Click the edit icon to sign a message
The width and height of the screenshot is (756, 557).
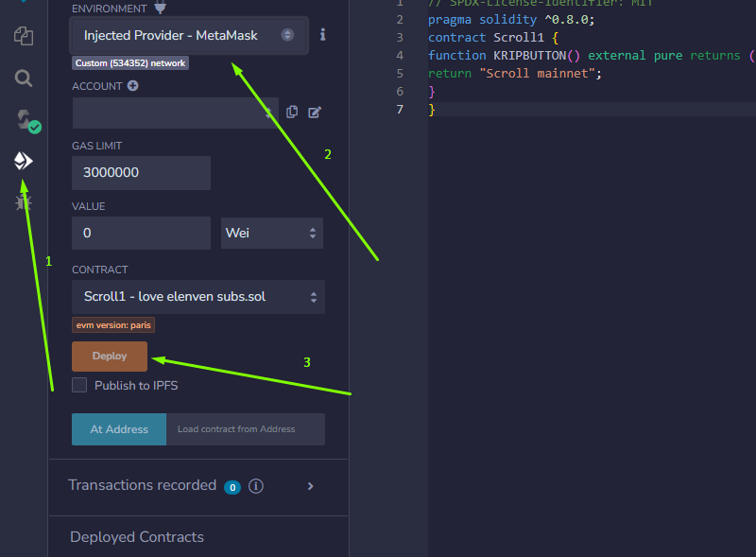click(315, 113)
